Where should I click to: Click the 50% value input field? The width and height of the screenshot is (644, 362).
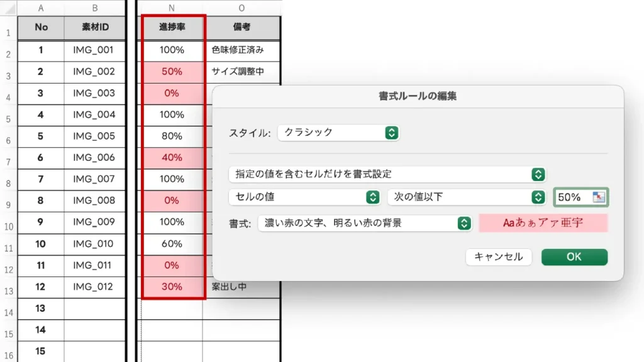[x=572, y=197]
